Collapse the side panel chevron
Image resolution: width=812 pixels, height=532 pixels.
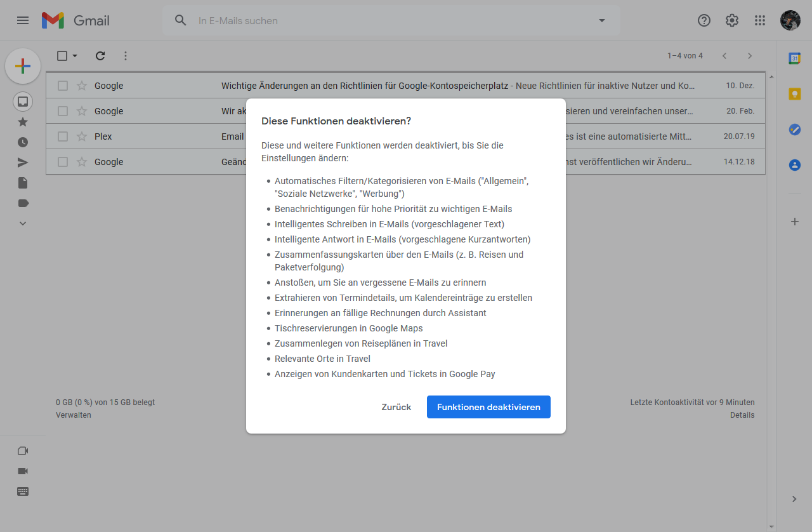pyautogui.click(x=794, y=499)
